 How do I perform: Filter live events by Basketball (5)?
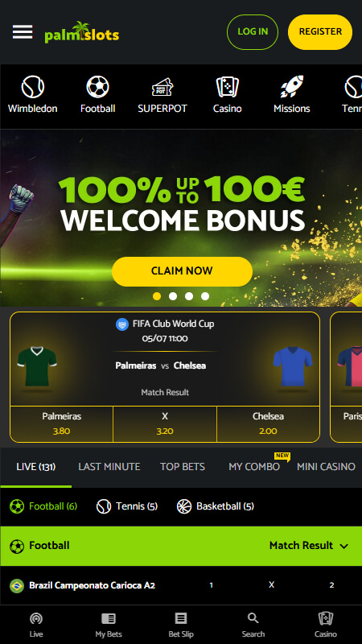(x=216, y=506)
